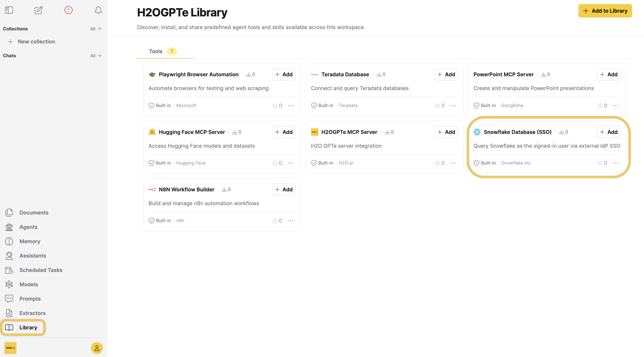Open Library in the sidebar
The image size is (644, 357).
23,328
